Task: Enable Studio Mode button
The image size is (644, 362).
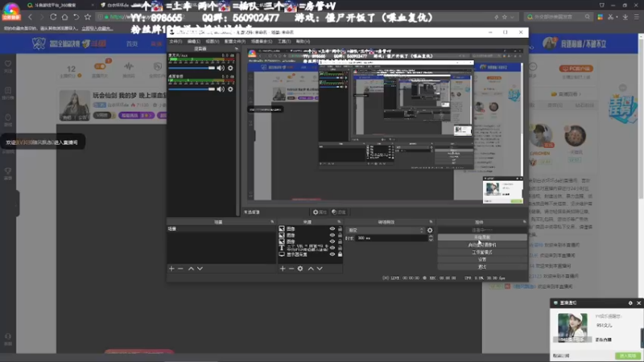Action: (482, 252)
